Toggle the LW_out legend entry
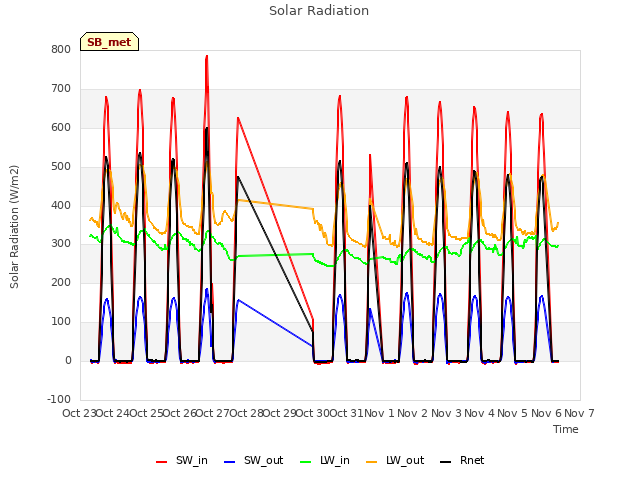640x480 pixels. [x=395, y=461]
